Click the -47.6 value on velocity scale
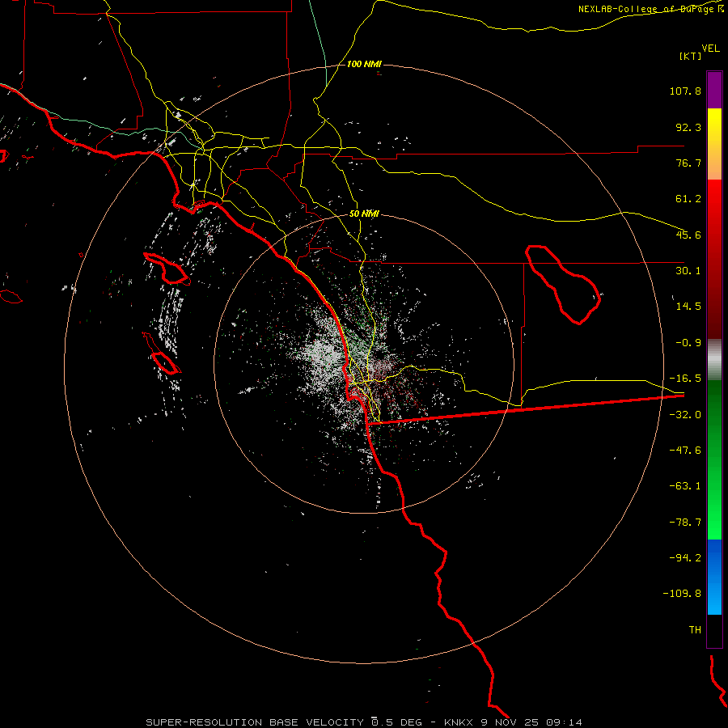The width and height of the screenshot is (728, 728). [685, 451]
